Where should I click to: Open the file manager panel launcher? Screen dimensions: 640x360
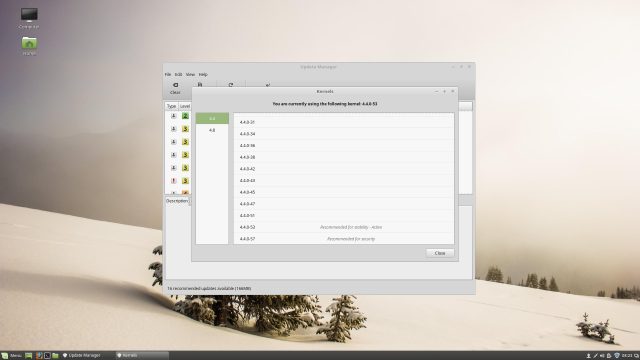[55, 356]
